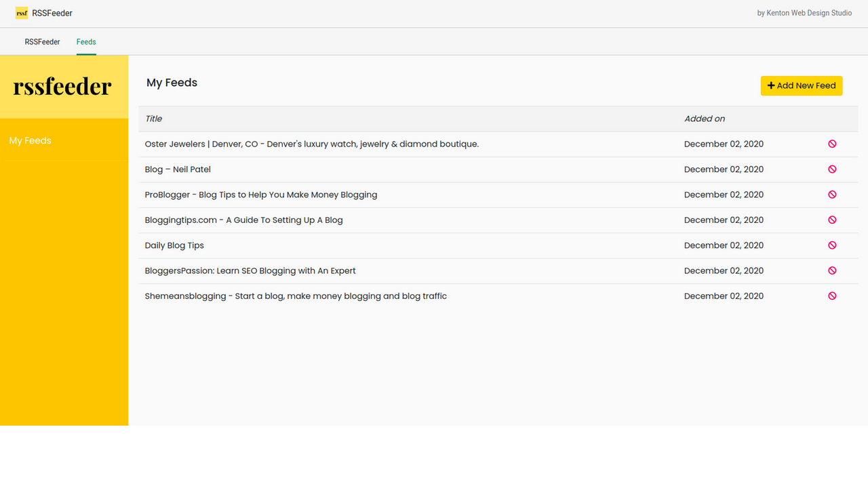Click the Add New Feed button
The image size is (868, 488).
pyautogui.click(x=802, y=85)
